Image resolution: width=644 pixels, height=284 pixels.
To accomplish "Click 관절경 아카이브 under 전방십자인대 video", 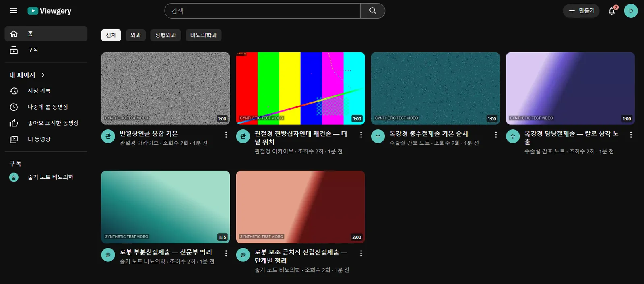I will 274,151.
